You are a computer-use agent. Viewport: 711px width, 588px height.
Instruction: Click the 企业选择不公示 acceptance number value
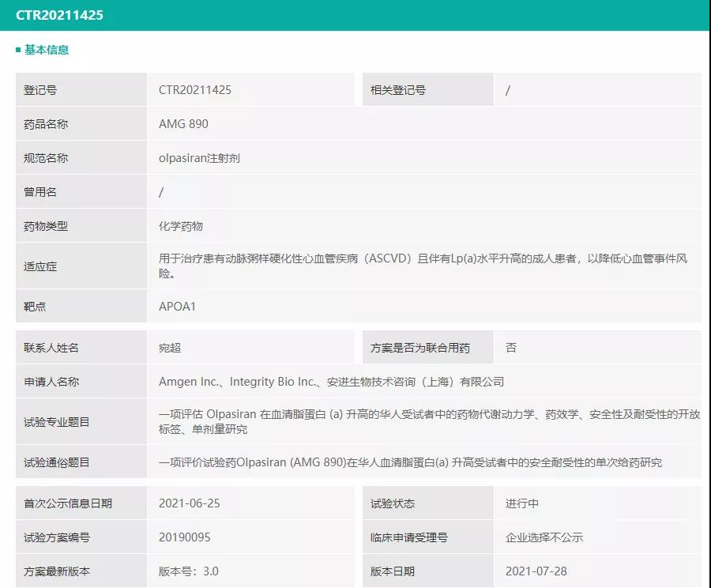coord(544,537)
